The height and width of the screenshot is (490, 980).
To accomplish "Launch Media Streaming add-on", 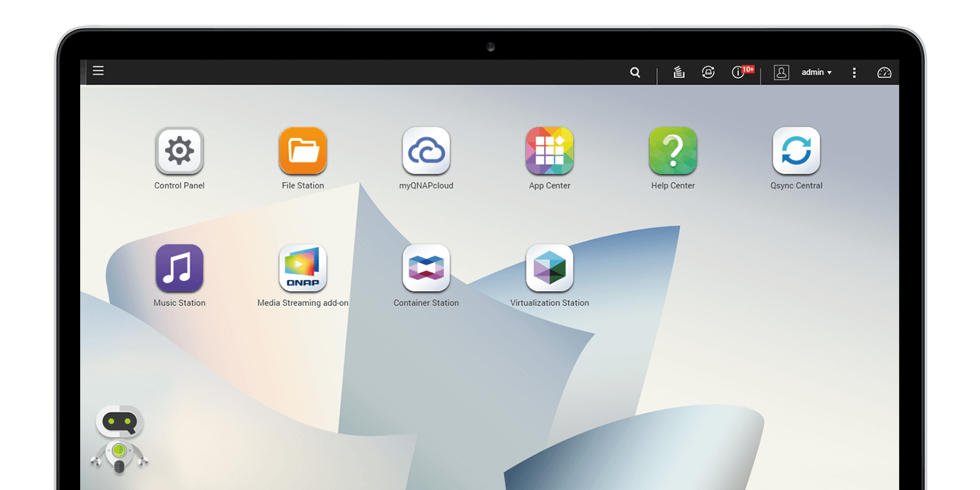I will 303,268.
